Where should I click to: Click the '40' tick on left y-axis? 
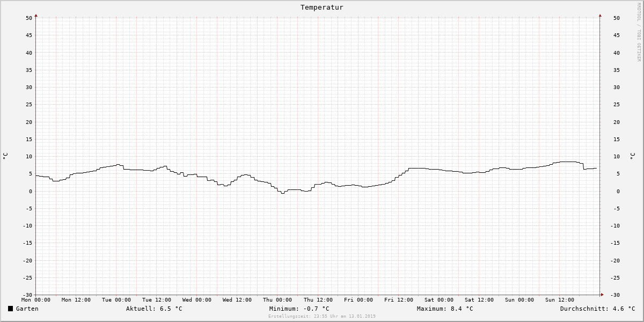click(30, 53)
